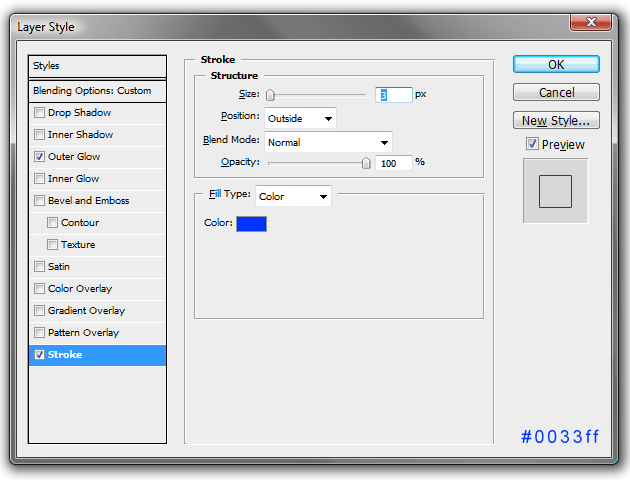
Task: Uncheck the Stroke effect checkbox
Action: 39,355
